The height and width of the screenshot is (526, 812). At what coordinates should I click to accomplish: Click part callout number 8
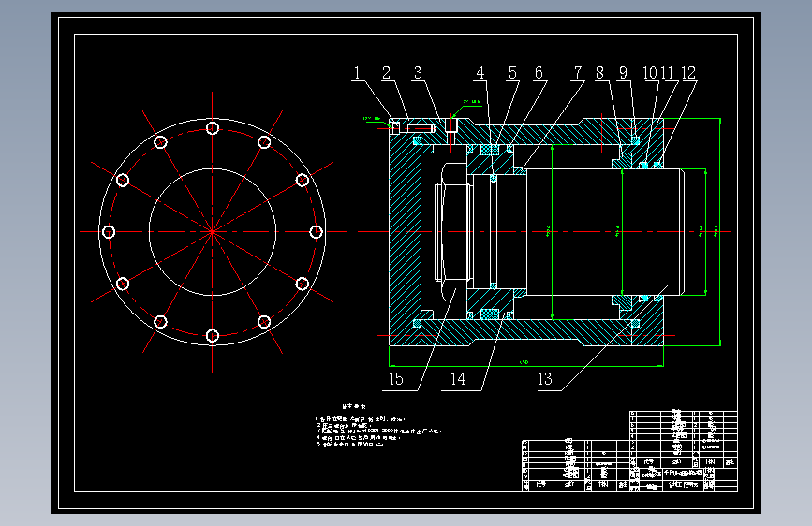pyautogui.click(x=599, y=73)
